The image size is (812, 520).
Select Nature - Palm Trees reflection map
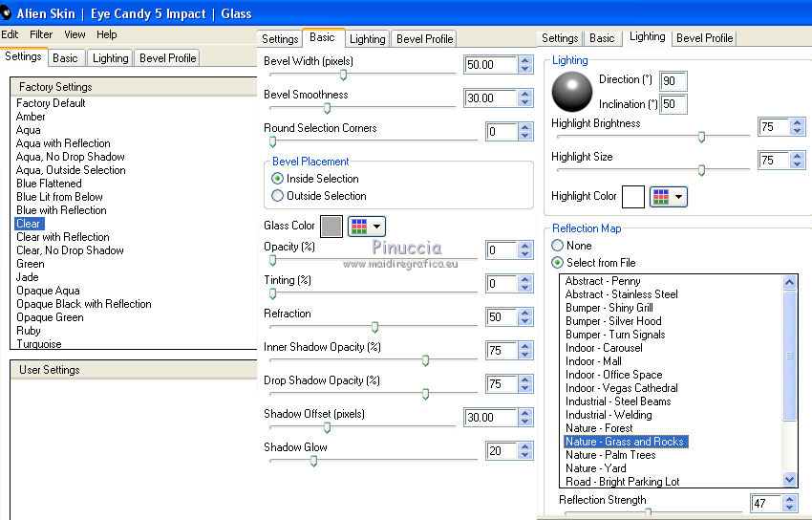pos(610,455)
